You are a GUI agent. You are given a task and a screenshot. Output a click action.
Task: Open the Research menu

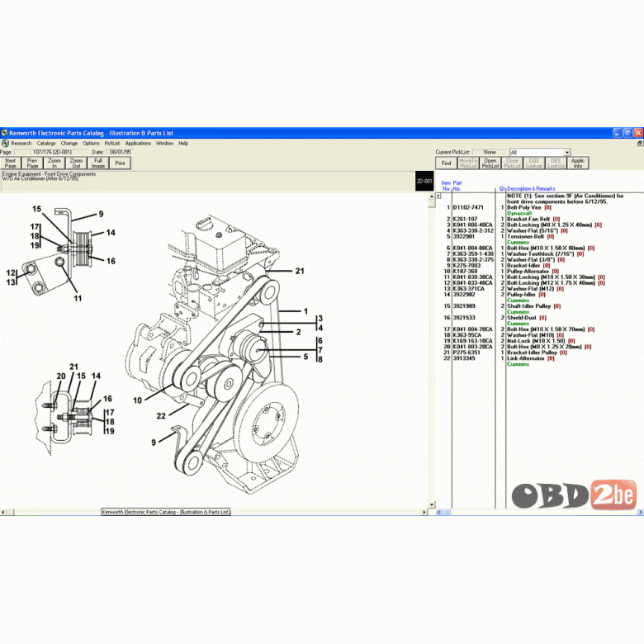[21, 144]
